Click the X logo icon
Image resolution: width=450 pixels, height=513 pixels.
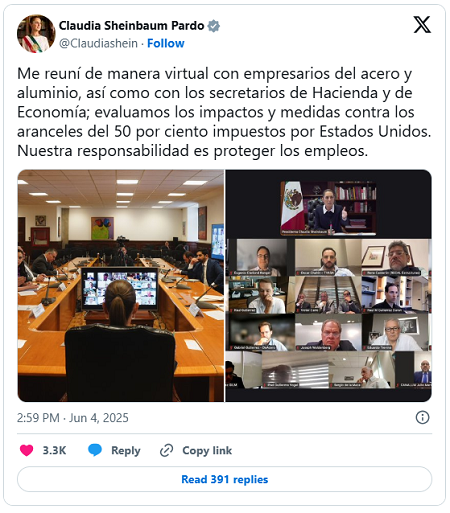422,25
